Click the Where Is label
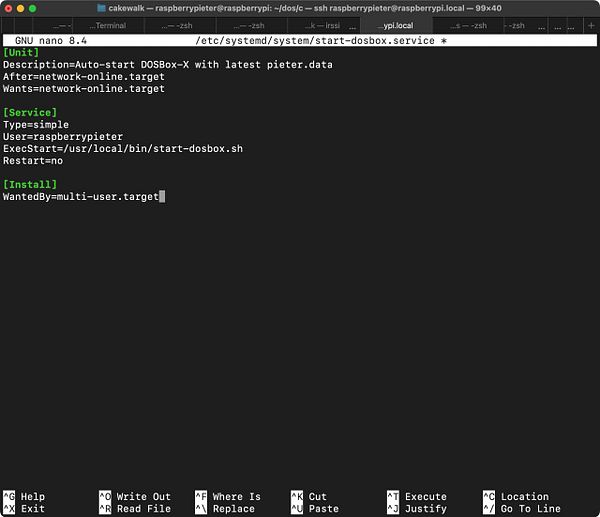The width and height of the screenshot is (600, 517). (237, 497)
